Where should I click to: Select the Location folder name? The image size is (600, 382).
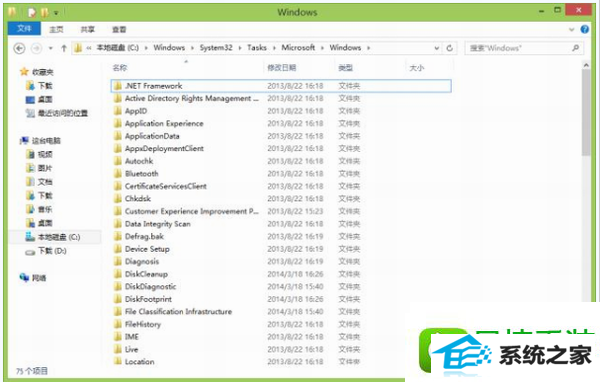click(140, 362)
